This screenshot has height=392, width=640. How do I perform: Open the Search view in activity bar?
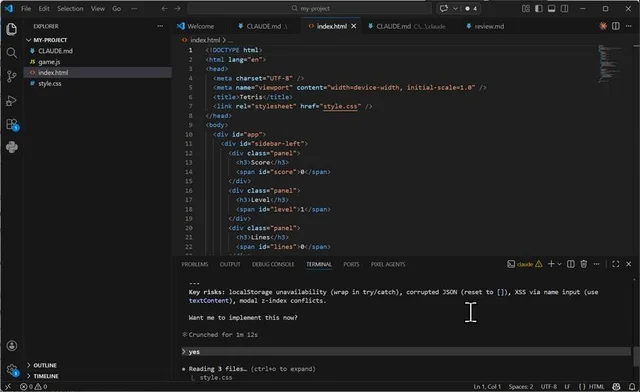pos(11,53)
